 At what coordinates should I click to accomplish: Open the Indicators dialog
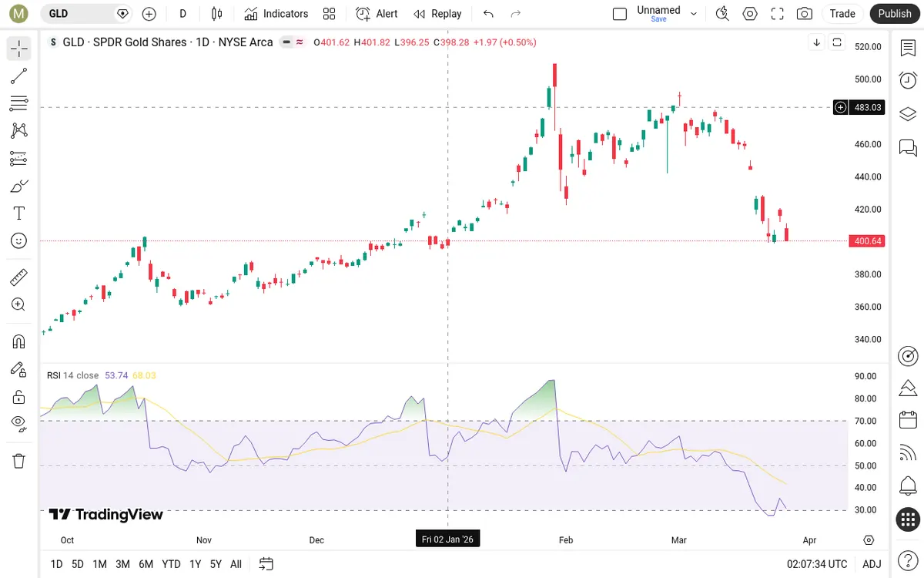[x=276, y=14]
